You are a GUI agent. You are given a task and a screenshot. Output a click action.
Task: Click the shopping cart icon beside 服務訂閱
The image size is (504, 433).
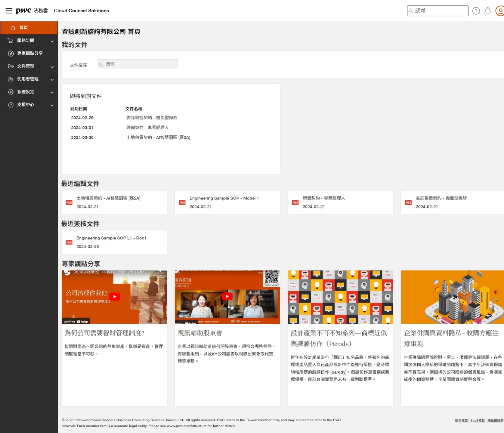(x=11, y=41)
